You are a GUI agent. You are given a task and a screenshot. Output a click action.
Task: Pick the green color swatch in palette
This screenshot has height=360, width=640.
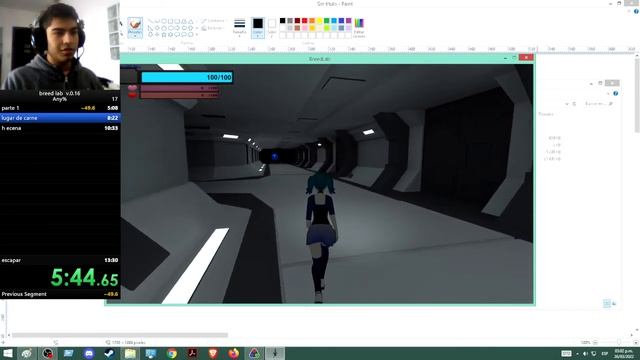(x=327, y=21)
